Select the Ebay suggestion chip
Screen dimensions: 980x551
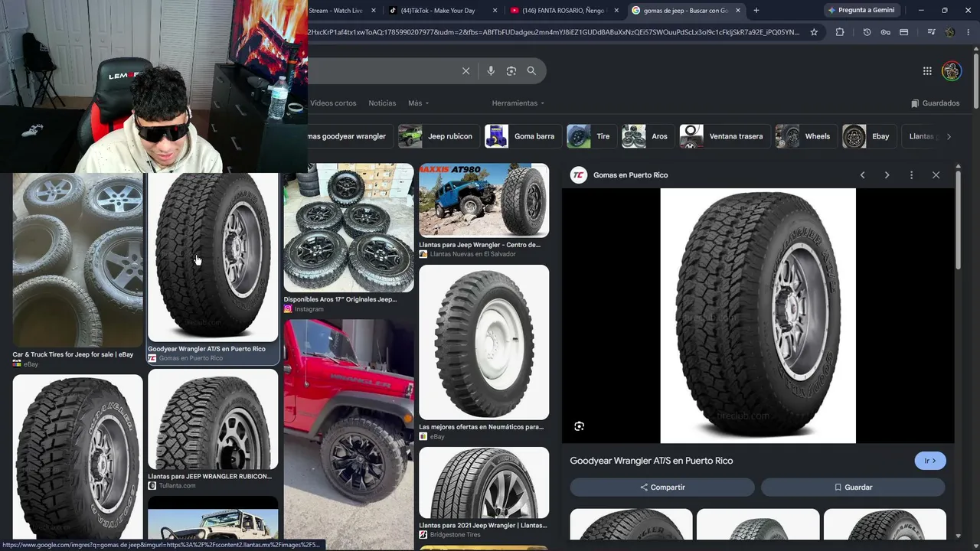(868, 136)
